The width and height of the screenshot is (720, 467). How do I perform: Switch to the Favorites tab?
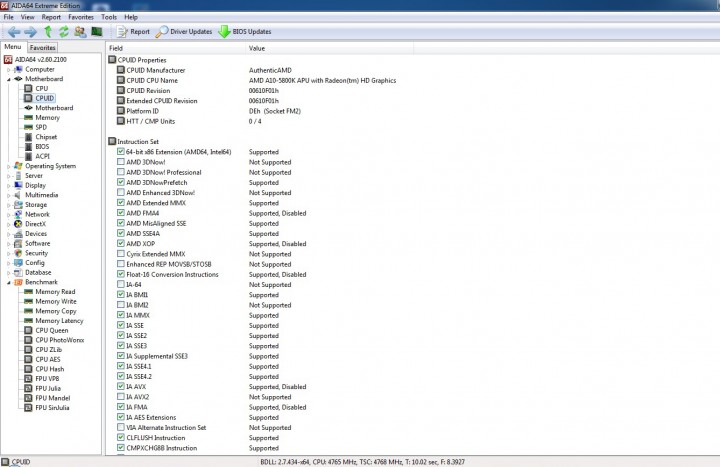point(43,47)
